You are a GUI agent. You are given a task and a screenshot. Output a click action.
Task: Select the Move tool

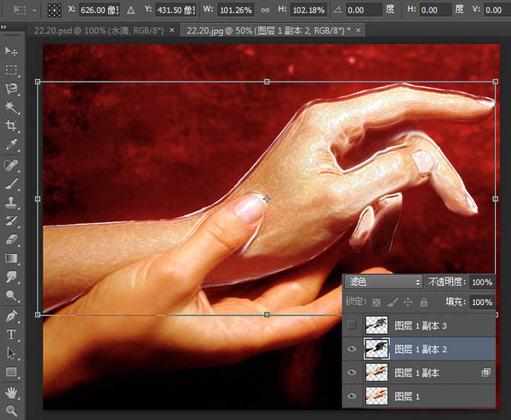[11, 50]
